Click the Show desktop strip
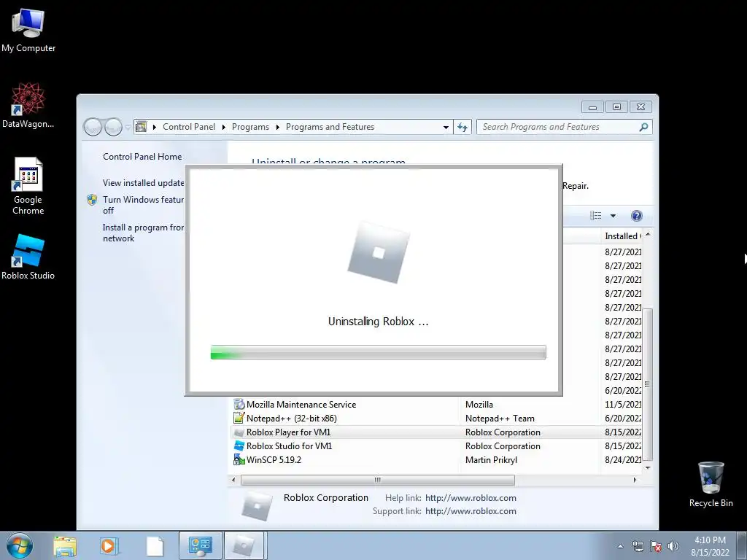747x560 pixels. pyautogui.click(x=742, y=545)
